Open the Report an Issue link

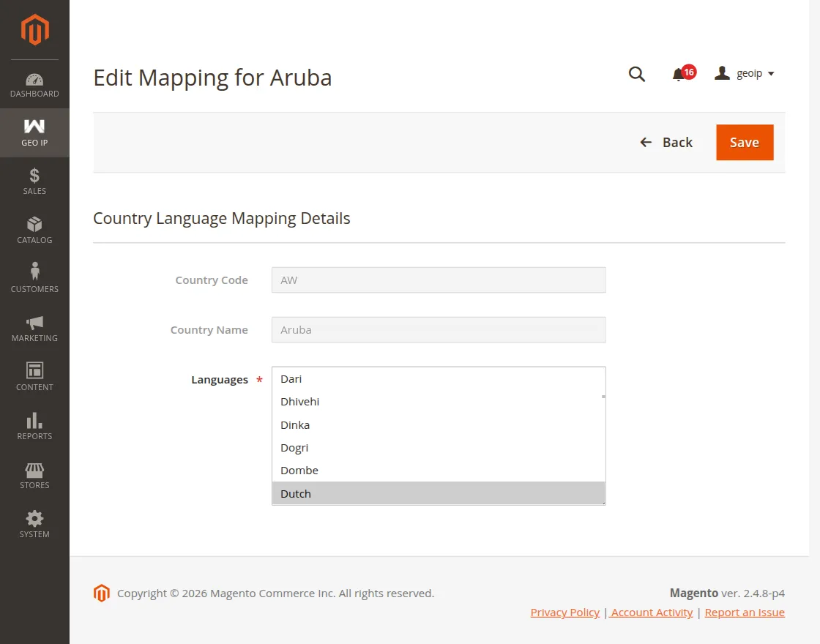pyautogui.click(x=745, y=613)
